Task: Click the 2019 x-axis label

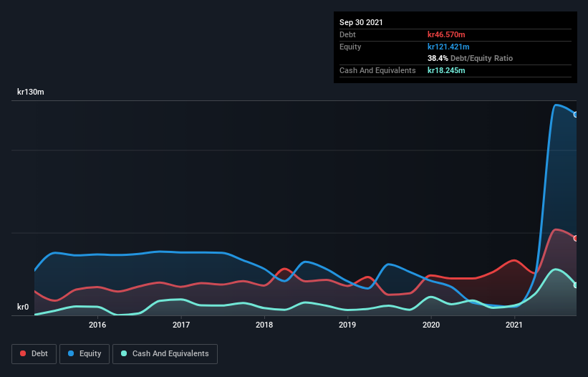Action: point(347,325)
